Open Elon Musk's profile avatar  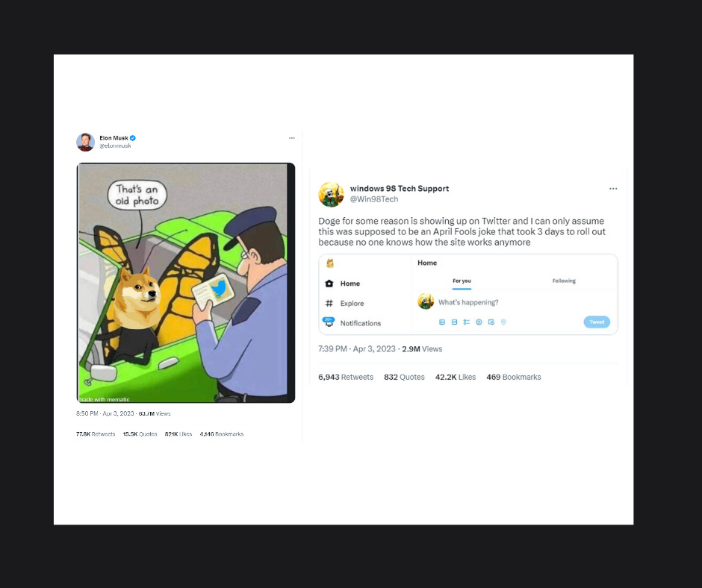85,142
